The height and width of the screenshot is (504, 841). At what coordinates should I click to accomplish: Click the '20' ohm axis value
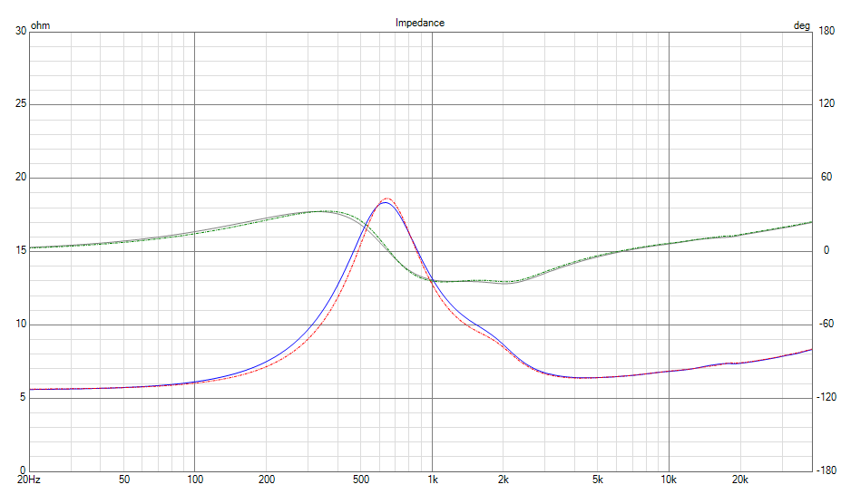[x=21, y=177]
